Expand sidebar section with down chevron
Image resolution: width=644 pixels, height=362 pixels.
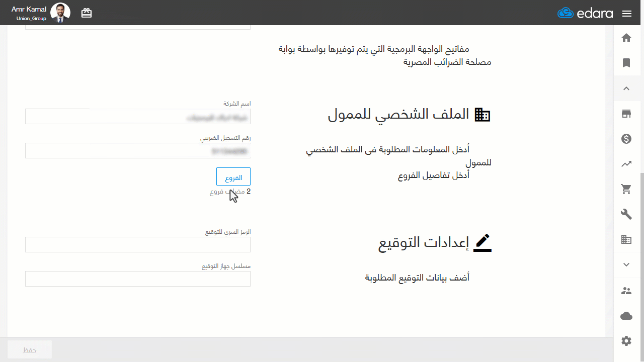tap(626, 265)
